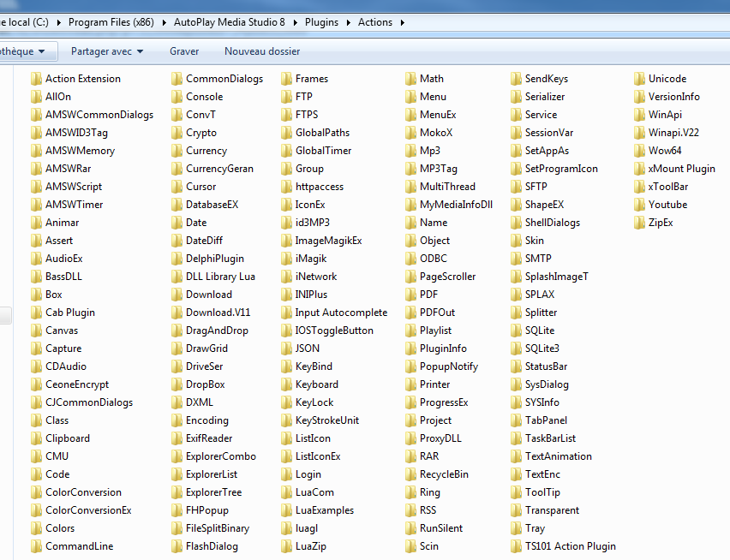Open the Partager avec dropdown
The height and width of the screenshot is (560, 730).
click(x=107, y=51)
